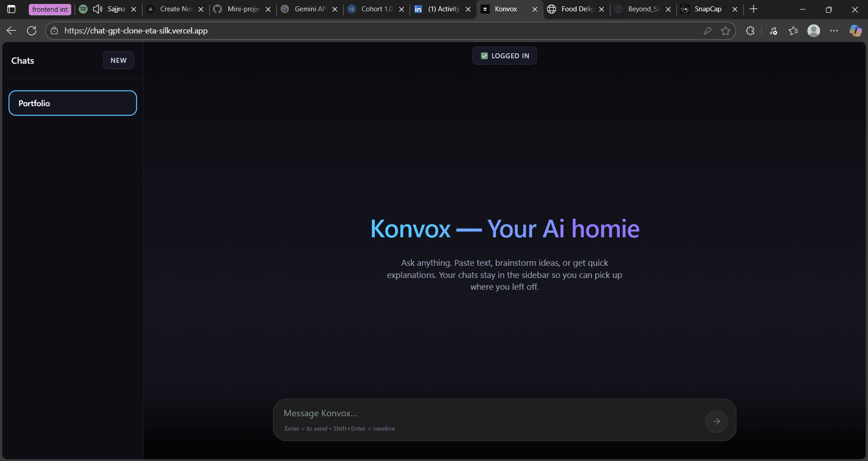Switch to Cohort 1.0 tab

tap(377, 9)
